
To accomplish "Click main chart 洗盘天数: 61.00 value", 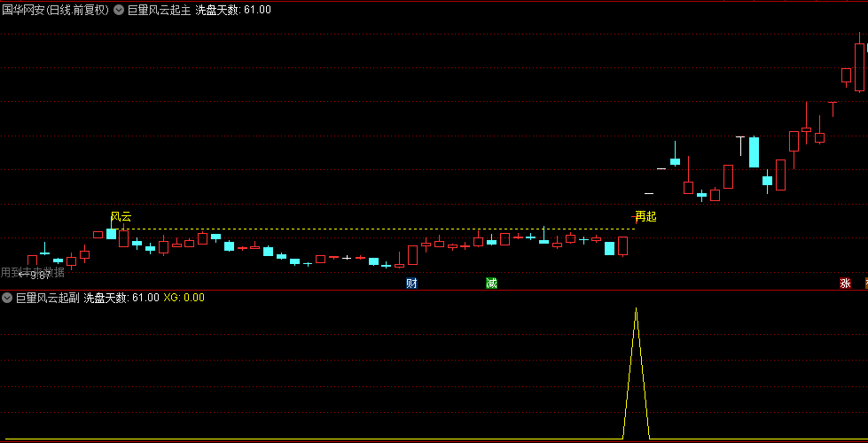I will click(233, 10).
